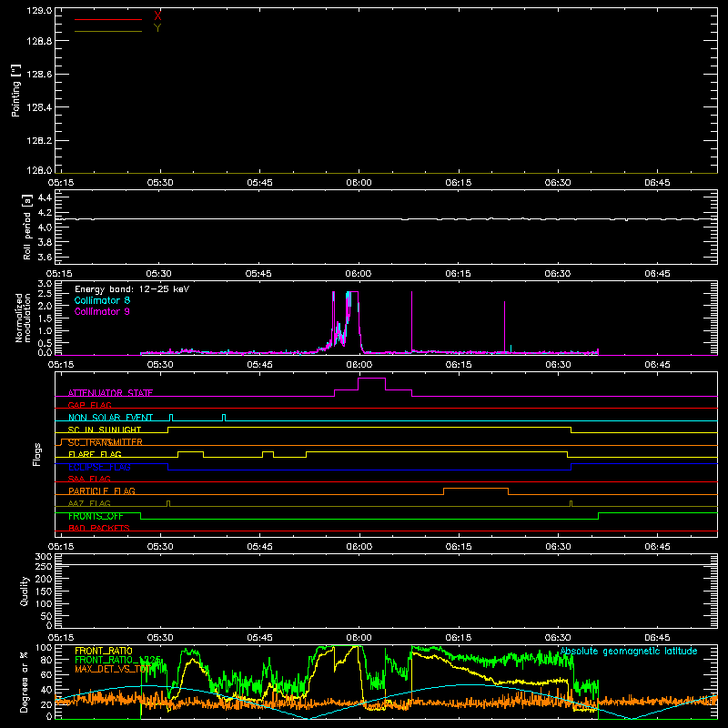Viewport: 728px width, 728px height.
Task: Click the SC_IN_SUNLIGHT flag label
Action: [x=105, y=430]
